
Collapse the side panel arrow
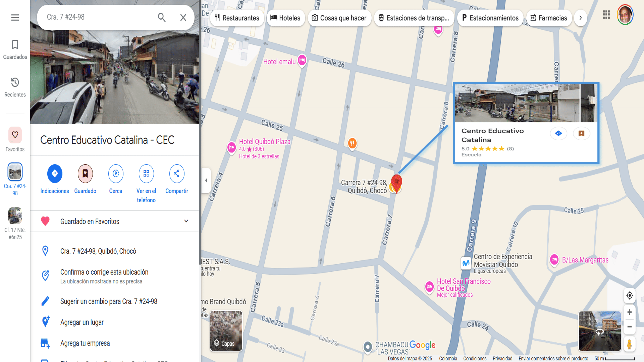pyautogui.click(x=206, y=180)
